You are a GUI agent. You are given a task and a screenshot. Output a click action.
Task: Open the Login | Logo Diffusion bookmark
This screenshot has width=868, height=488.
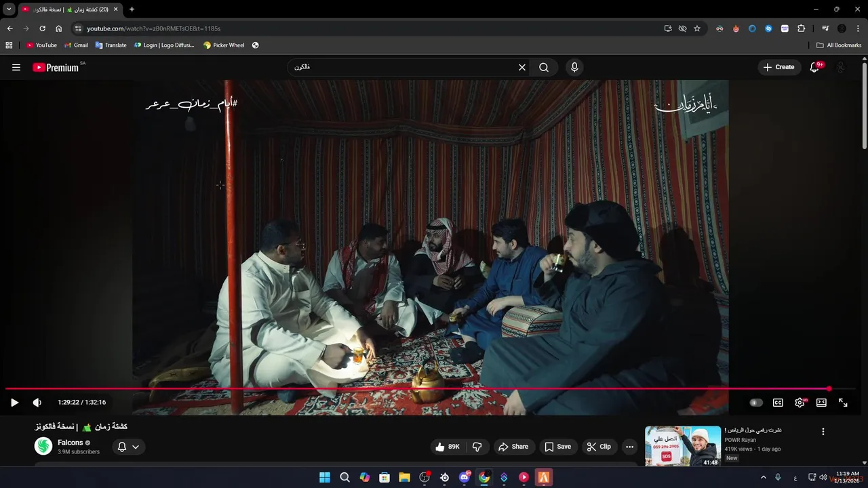pyautogui.click(x=164, y=45)
